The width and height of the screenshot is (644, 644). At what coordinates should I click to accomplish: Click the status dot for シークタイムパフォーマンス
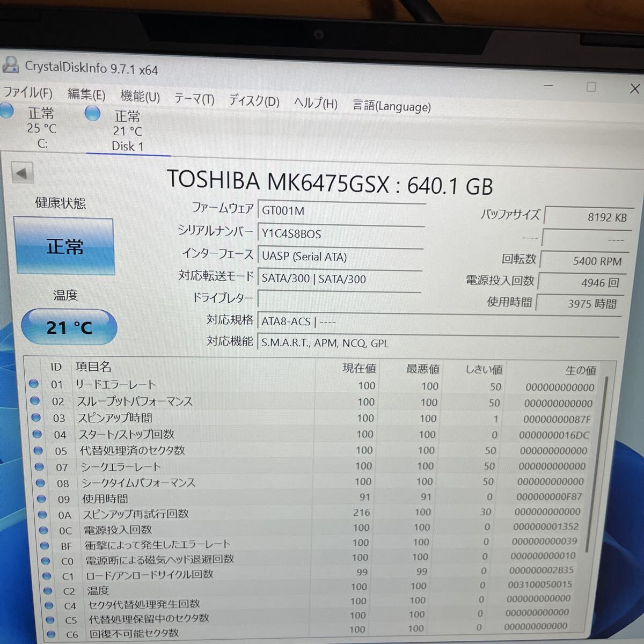coord(40,482)
